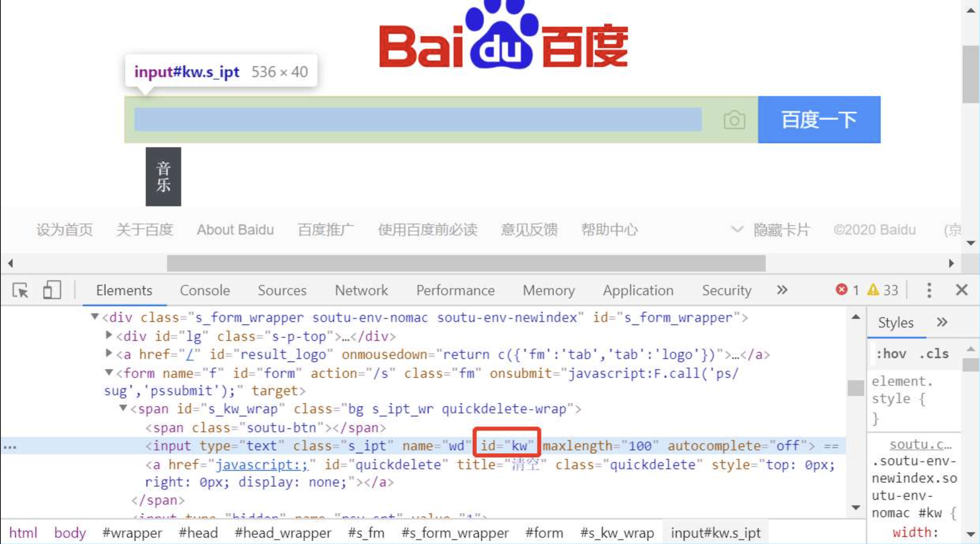
Task: Click the Performance panel tab
Action: click(455, 290)
